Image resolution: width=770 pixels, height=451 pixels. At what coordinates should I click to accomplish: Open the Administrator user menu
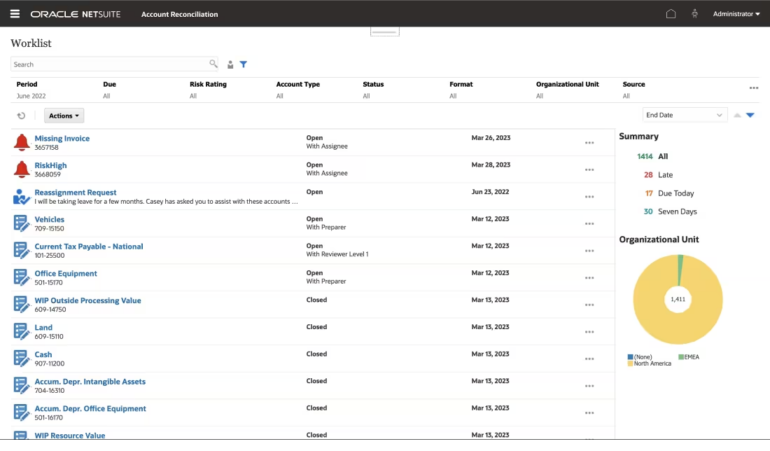point(735,14)
